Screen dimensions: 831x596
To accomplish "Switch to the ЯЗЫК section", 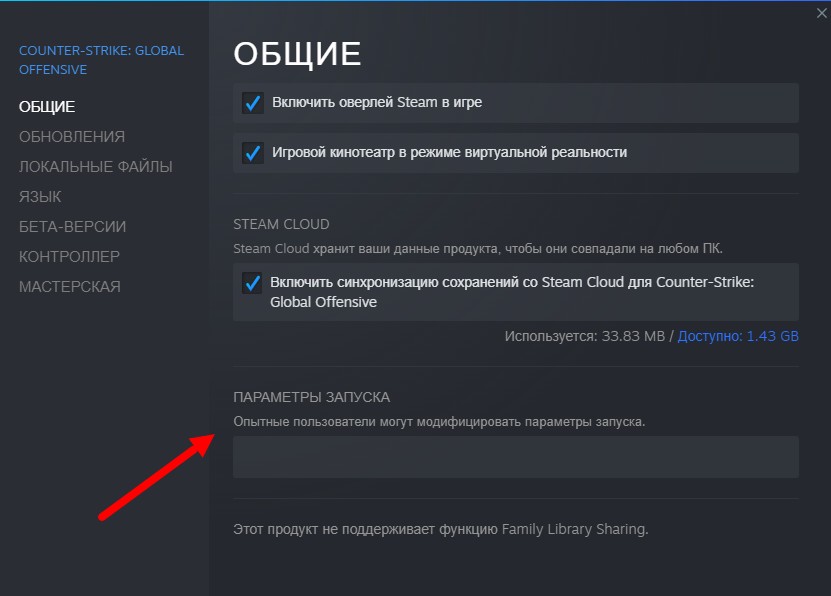I will point(40,197).
